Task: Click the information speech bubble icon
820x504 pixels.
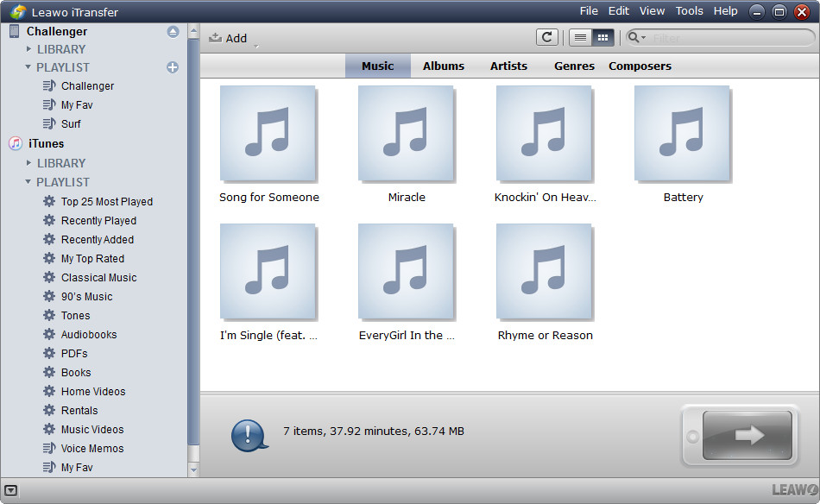Action: pyautogui.click(x=249, y=435)
